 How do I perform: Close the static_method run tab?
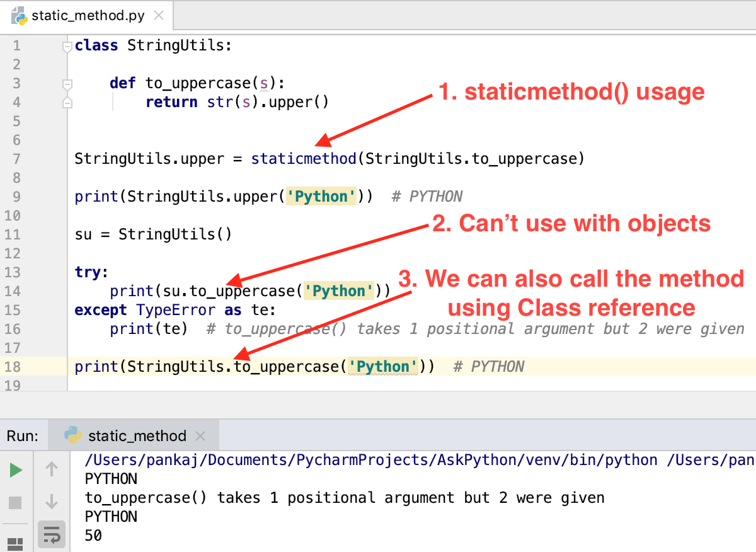[x=200, y=435]
